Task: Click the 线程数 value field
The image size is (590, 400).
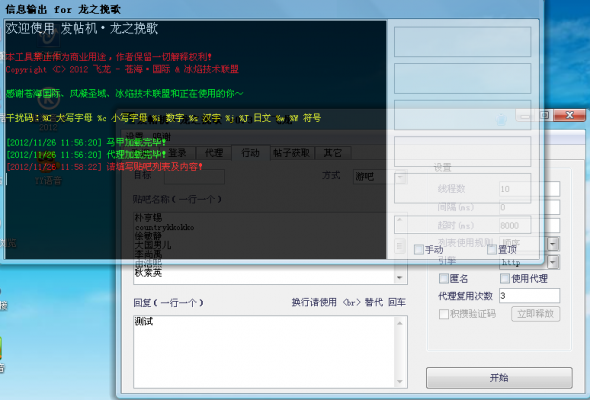Action: click(x=529, y=189)
